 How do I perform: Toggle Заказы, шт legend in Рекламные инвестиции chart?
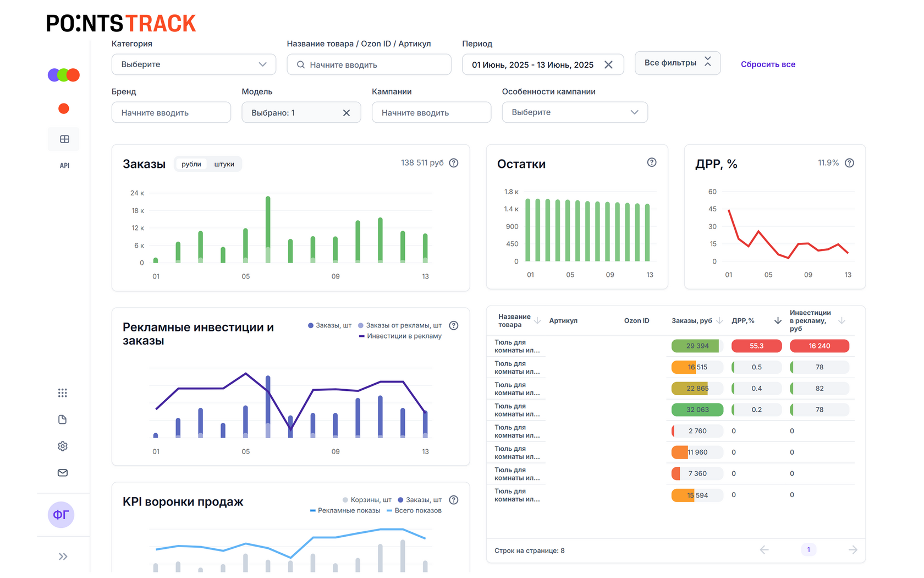tap(329, 325)
